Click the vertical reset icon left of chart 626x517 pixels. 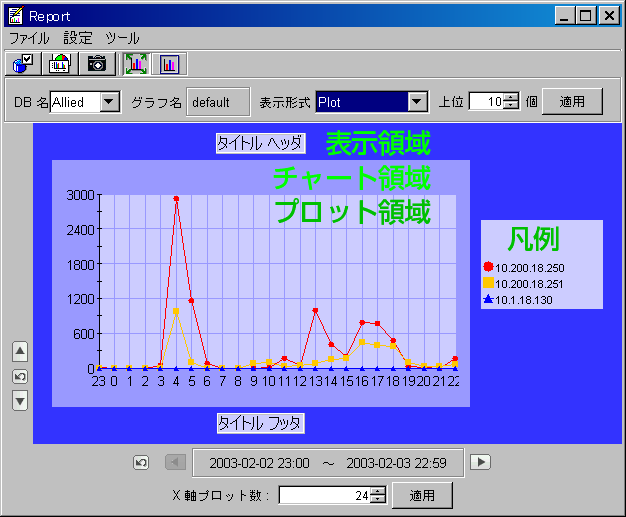(20, 376)
